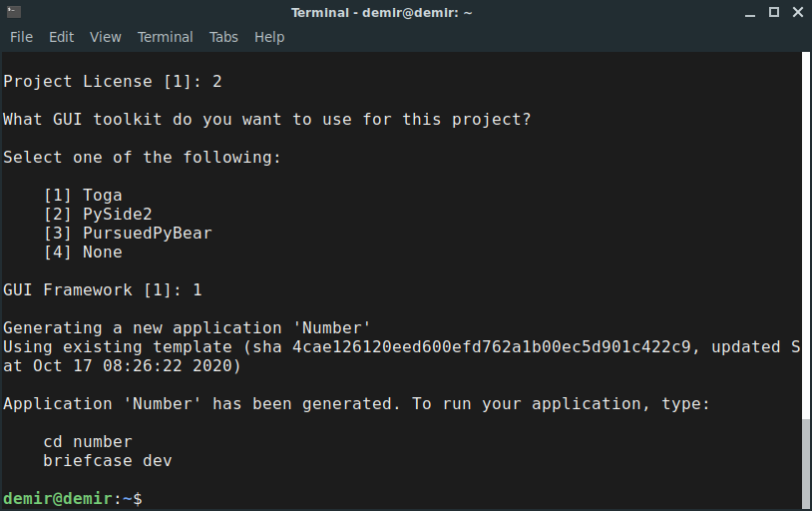
Task: Click the vertical scrollbar thumb
Action: tap(806, 463)
